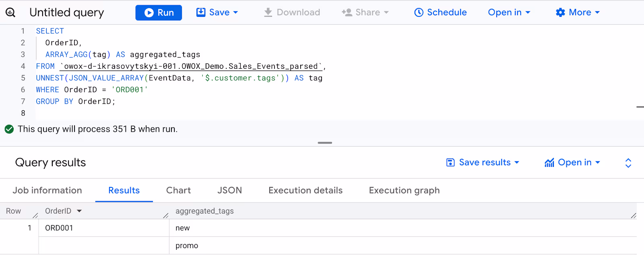
Task: Expand the toolbar Open in dropdown
Action: pyautogui.click(x=509, y=12)
